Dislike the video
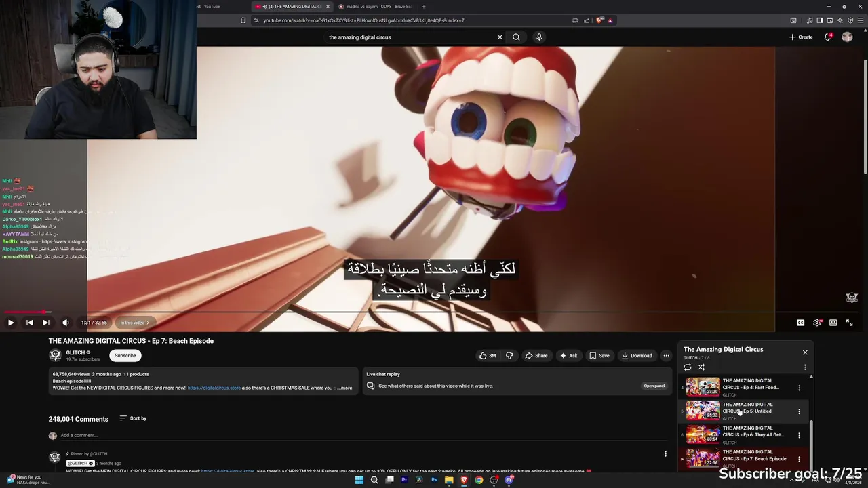 [509, 355]
